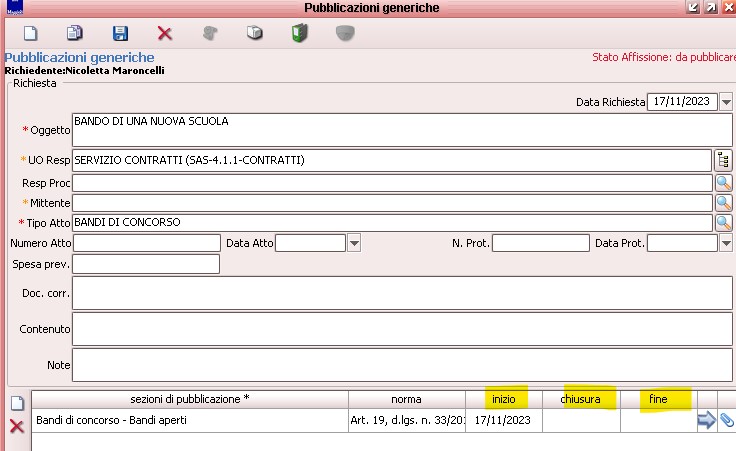Save the publication with floppy disk icon
The width and height of the screenshot is (736, 451).
tap(120, 33)
